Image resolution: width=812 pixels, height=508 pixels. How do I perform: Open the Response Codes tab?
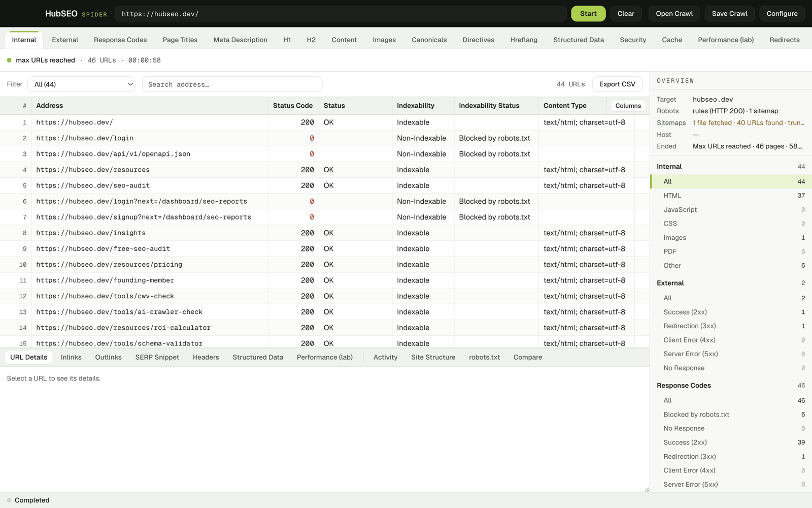click(120, 40)
